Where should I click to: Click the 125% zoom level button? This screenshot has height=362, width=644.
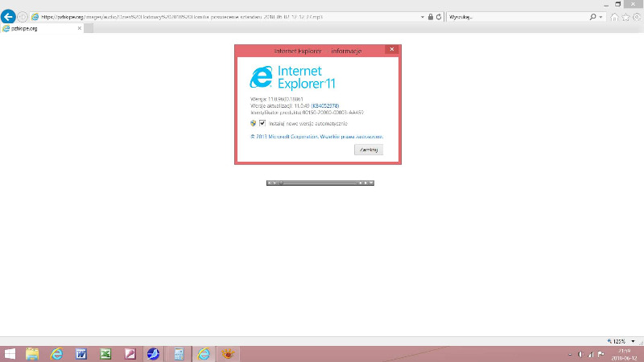pyautogui.click(x=616, y=341)
